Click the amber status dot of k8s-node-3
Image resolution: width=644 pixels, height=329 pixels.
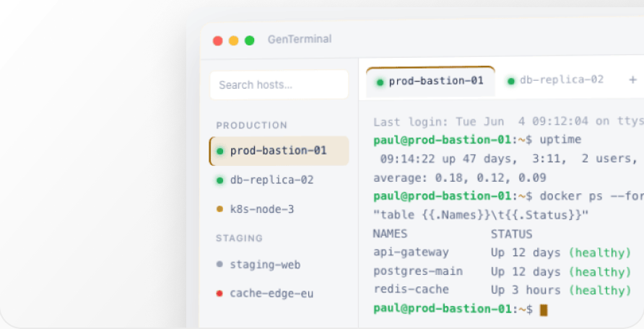(219, 209)
